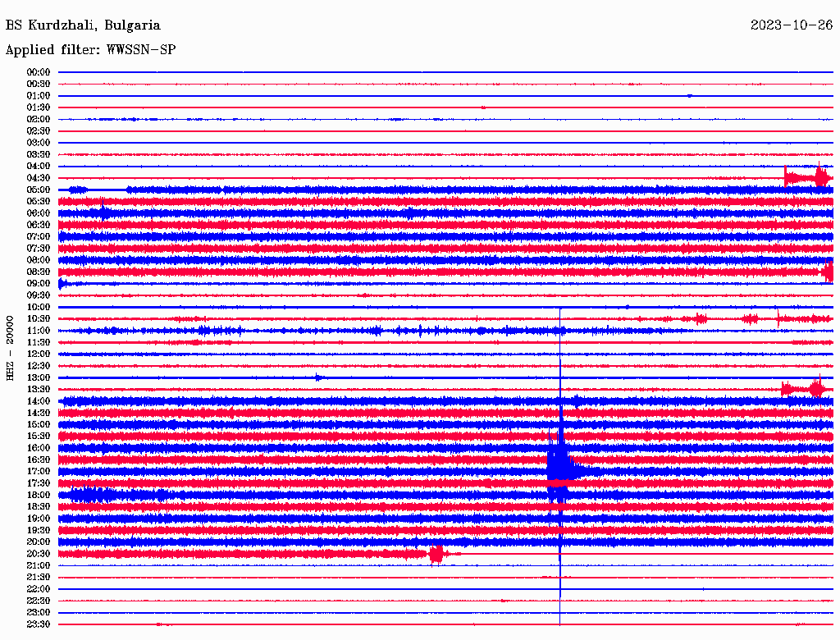Click the 16:00 time label
The image size is (840, 640).
(x=38, y=448)
